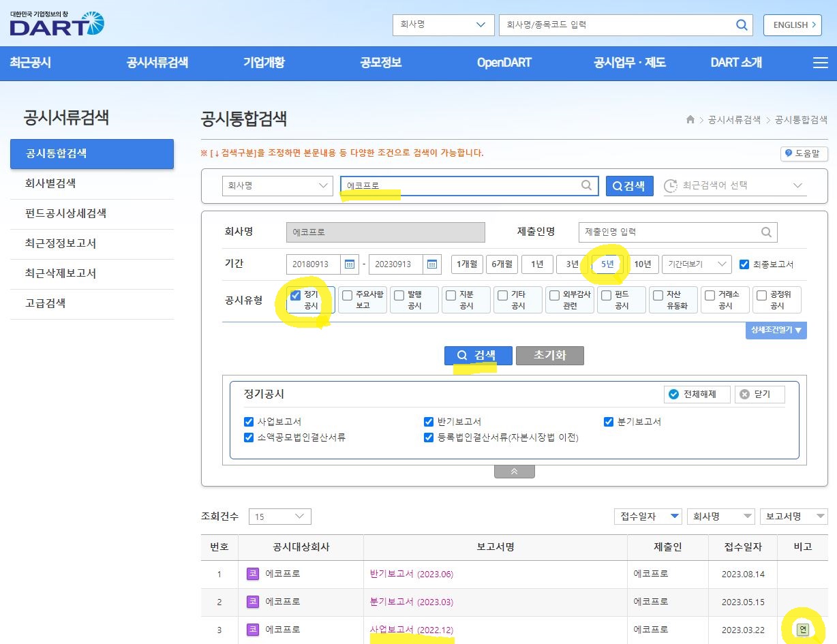Click the blue 검색 button beside search field
This screenshot has height=644, width=837.
[630, 186]
